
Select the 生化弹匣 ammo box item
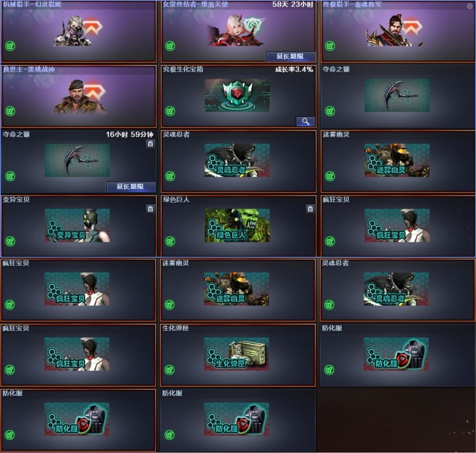[237, 354]
